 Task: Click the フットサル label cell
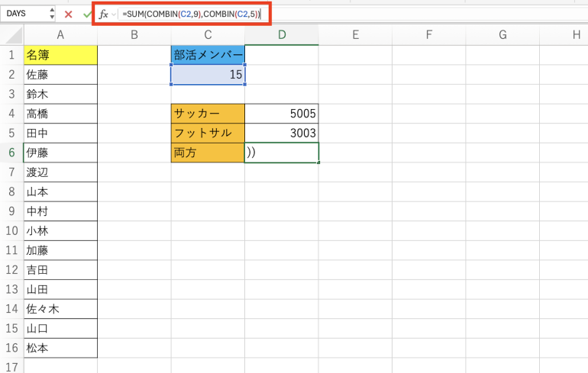208,133
